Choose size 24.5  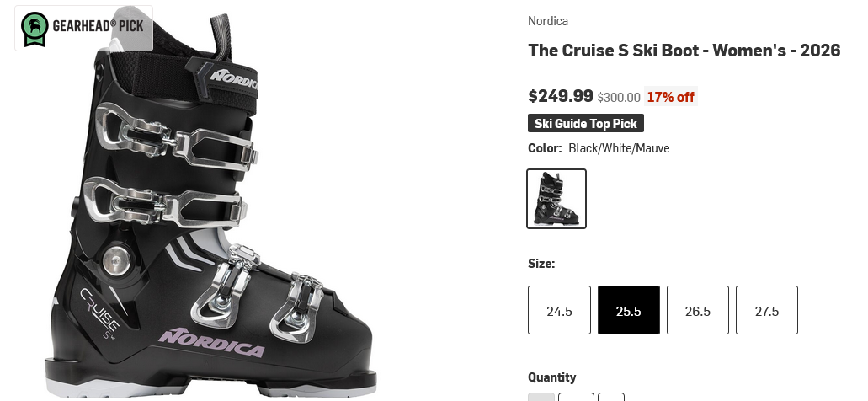(559, 311)
